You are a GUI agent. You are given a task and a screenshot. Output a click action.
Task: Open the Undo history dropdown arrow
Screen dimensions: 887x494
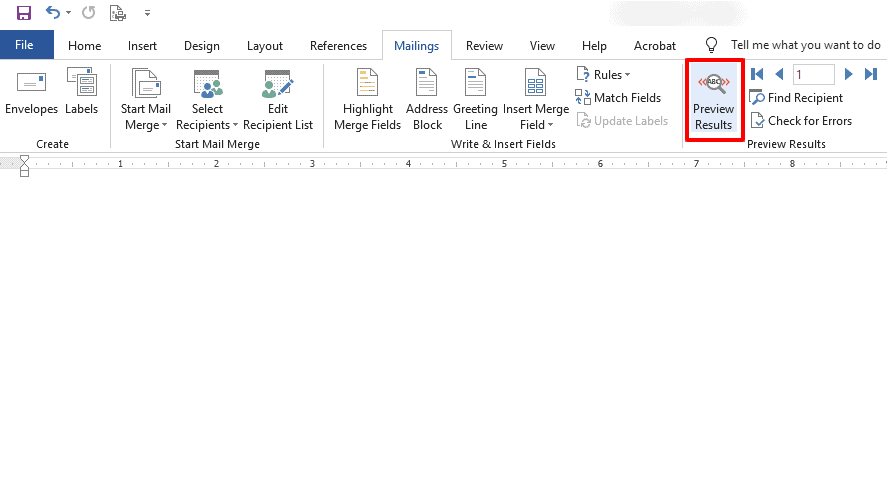68,12
